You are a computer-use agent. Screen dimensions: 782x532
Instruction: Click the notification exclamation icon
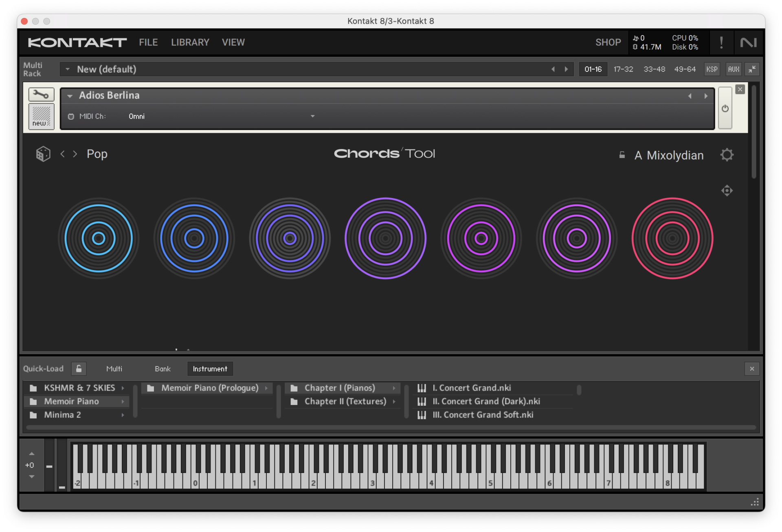(721, 42)
